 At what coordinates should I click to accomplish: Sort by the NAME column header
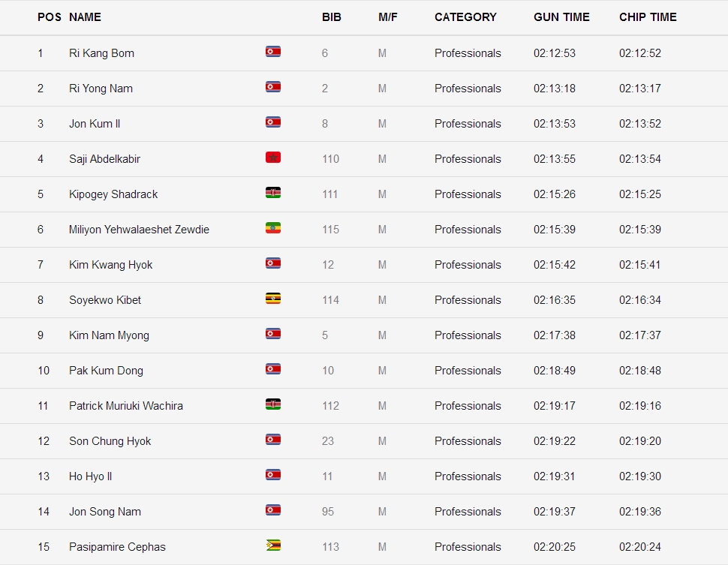pos(85,17)
